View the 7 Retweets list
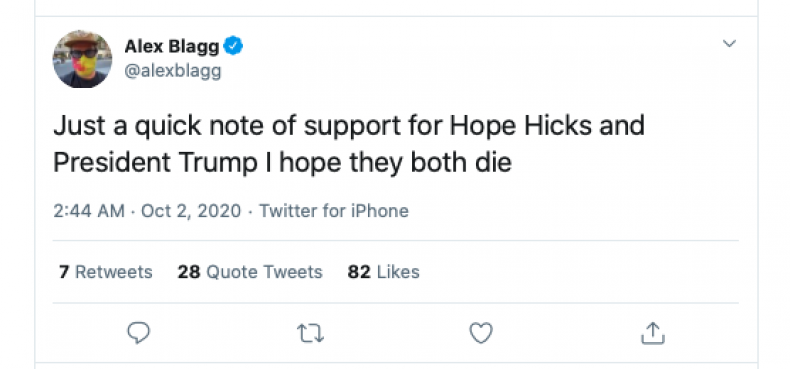Viewport: 790px width, 369px height. tap(105, 272)
